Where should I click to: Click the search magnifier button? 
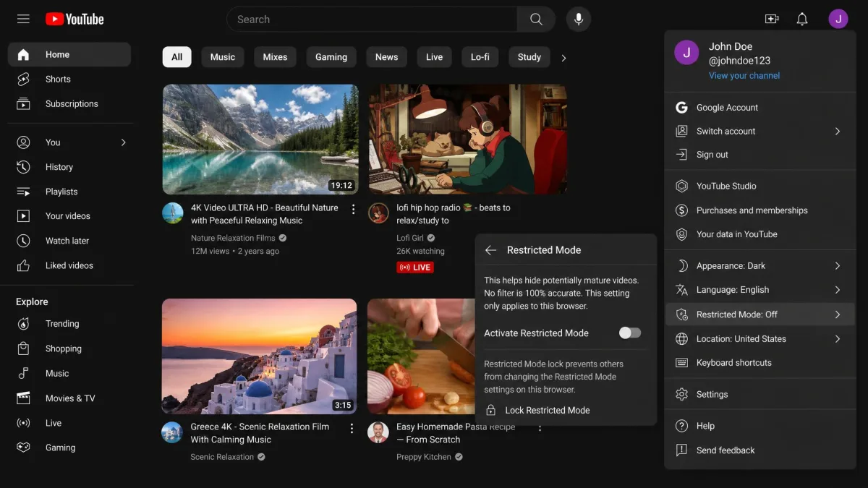(536, 20)
